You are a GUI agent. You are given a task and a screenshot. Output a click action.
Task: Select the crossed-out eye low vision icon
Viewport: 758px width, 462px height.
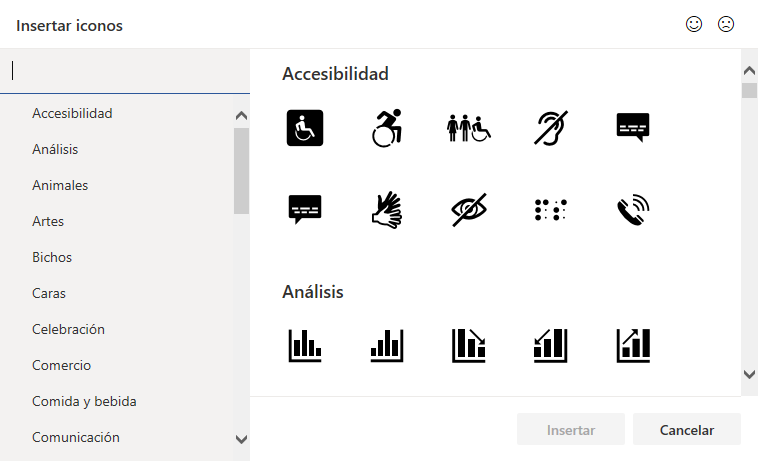468,209
